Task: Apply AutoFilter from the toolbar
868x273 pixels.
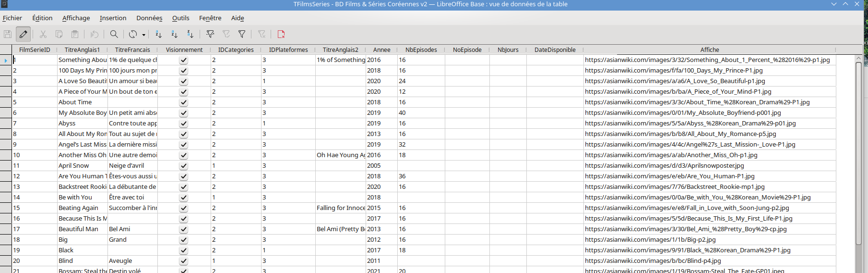Action: coord(210,34)
